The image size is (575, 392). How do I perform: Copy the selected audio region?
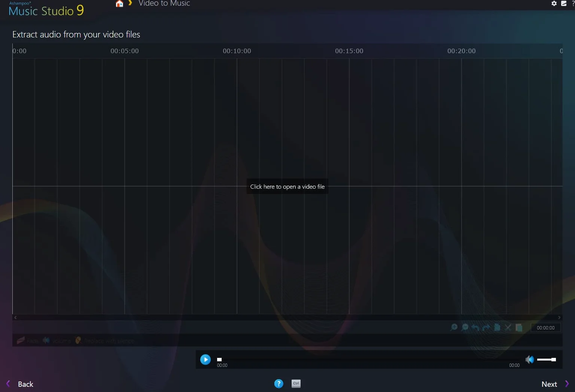coord(497,328)
